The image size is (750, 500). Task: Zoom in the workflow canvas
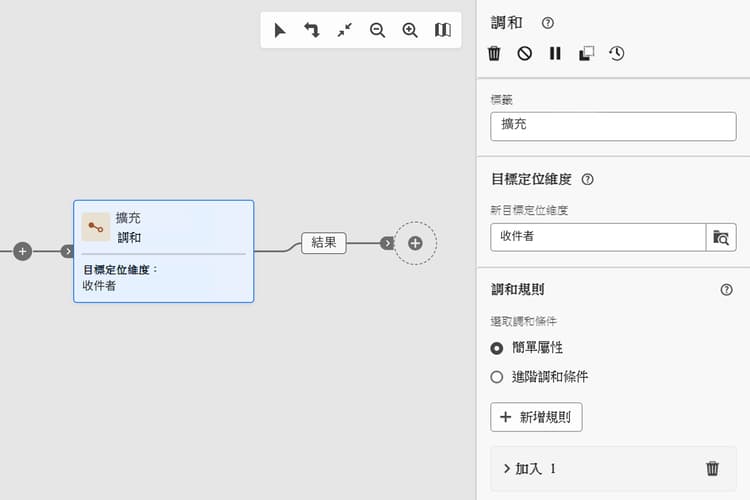[410, 30]
